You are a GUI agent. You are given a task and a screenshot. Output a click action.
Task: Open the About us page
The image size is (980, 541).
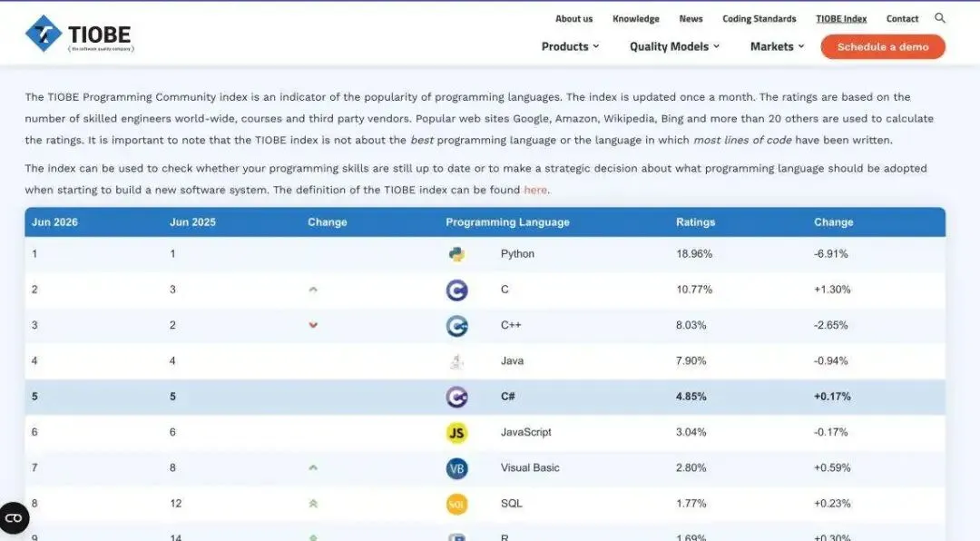coord(573,19)
